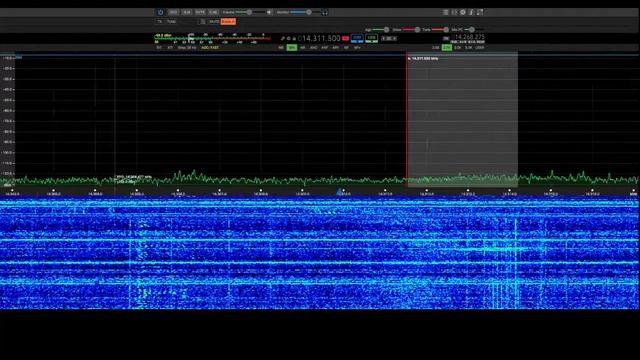Toggle fullscreen using the expand icon

click(x=480, y=12)
